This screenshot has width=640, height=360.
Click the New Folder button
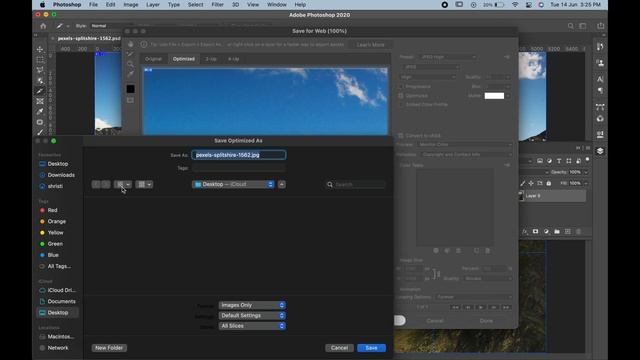point(109,348)
